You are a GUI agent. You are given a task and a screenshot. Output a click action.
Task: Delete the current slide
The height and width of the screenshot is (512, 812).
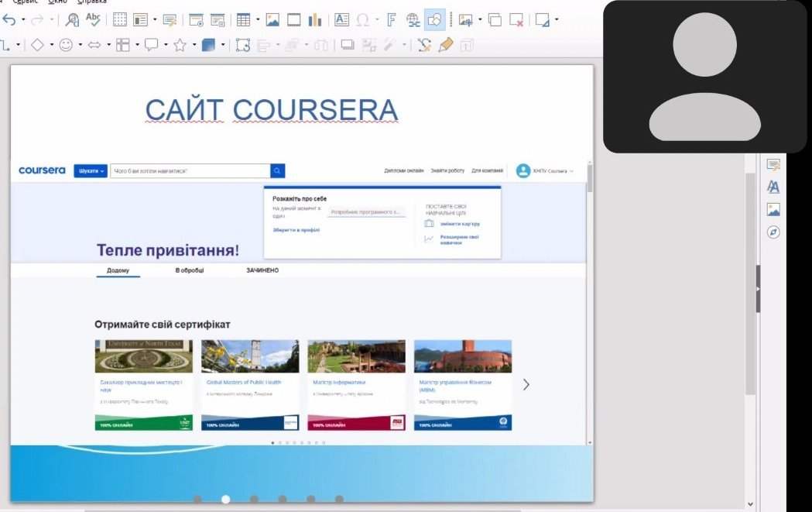(516, 20)
